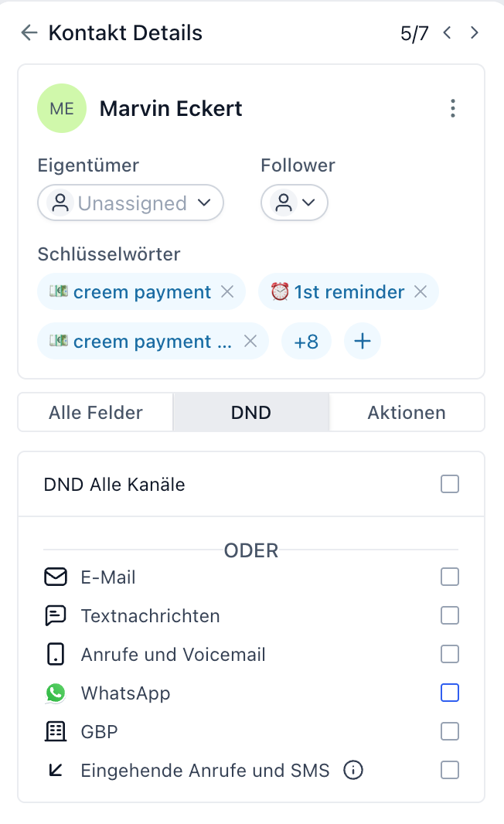Image resolution: width=504 pixels, height=824 pixels.
Task: Click the ME avatar circle
Action: coord(61,108)
